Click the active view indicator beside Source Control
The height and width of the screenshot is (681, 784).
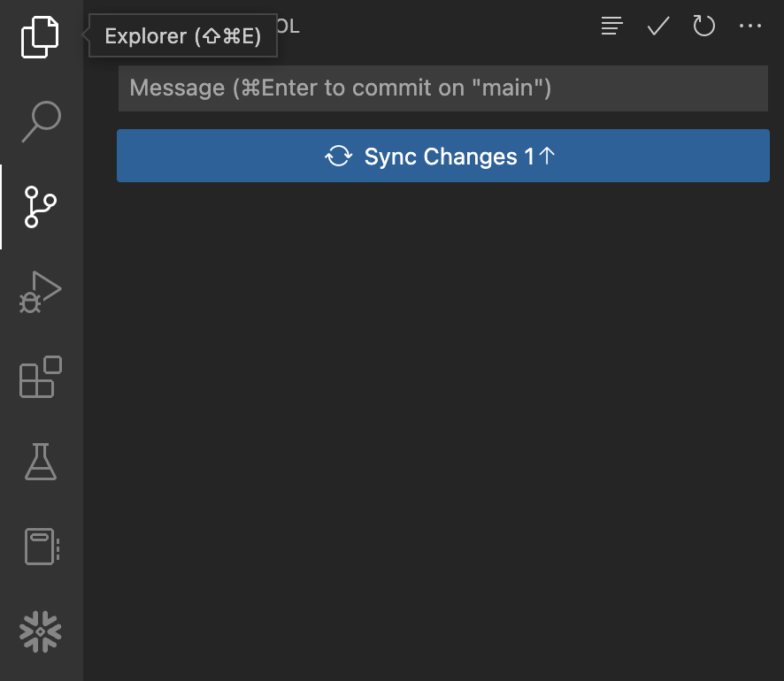[1, 207]
